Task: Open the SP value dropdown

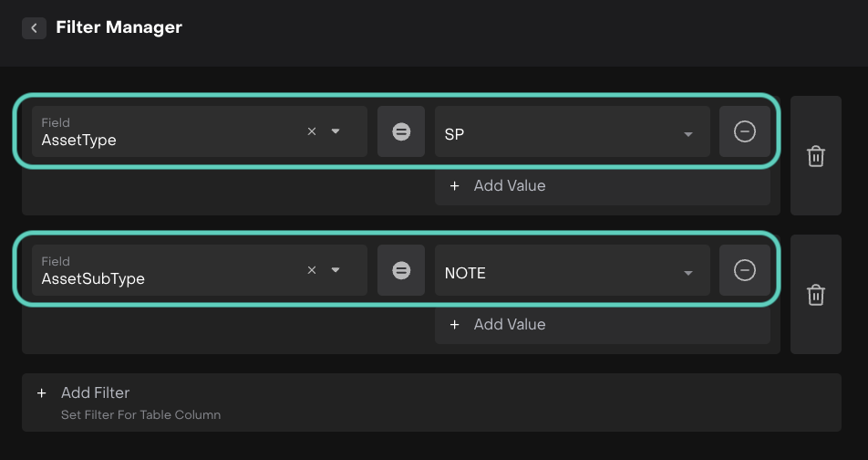Action: pos(688,135)
